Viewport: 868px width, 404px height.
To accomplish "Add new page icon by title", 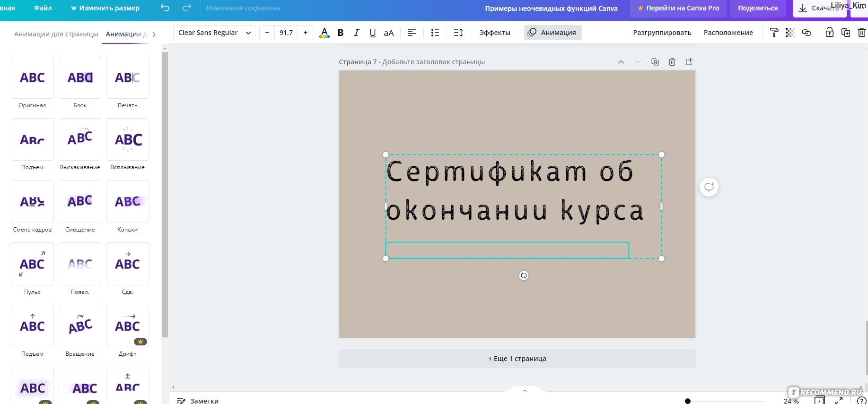I will click(x=689, y=62).
